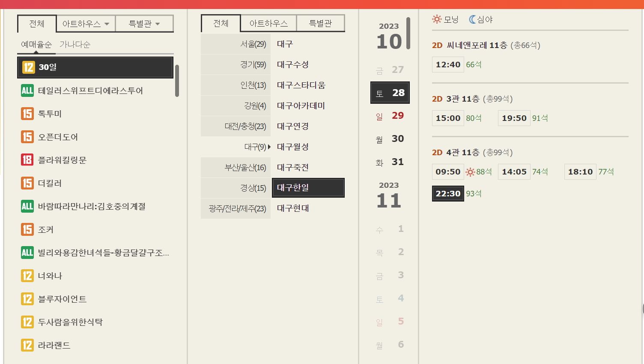The width and height of the screenshot is (644, 364).
Task: Click the 12 rating icon beside 너와나
Action: [x=27, y=276]
